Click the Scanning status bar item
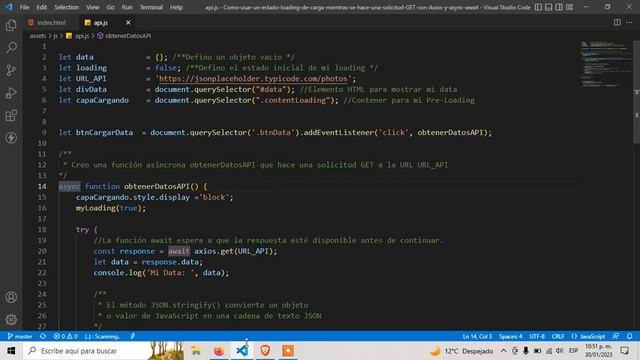 pos(102,336)
